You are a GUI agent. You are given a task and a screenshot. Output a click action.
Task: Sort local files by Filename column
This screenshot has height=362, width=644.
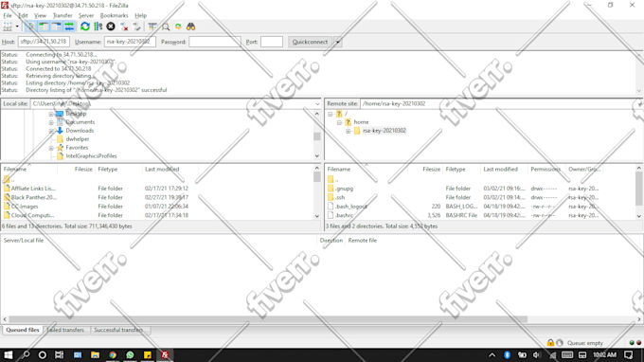[29, 170]
